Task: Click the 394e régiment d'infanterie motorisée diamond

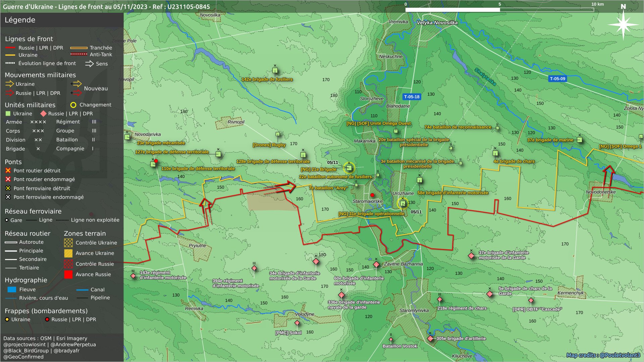Action: 254,268
